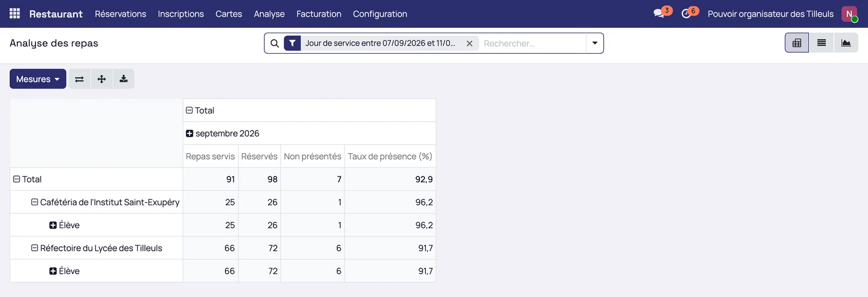This screenshot has height=297, width=868.
Task: Open the Analyse menu
Action: 269,14
